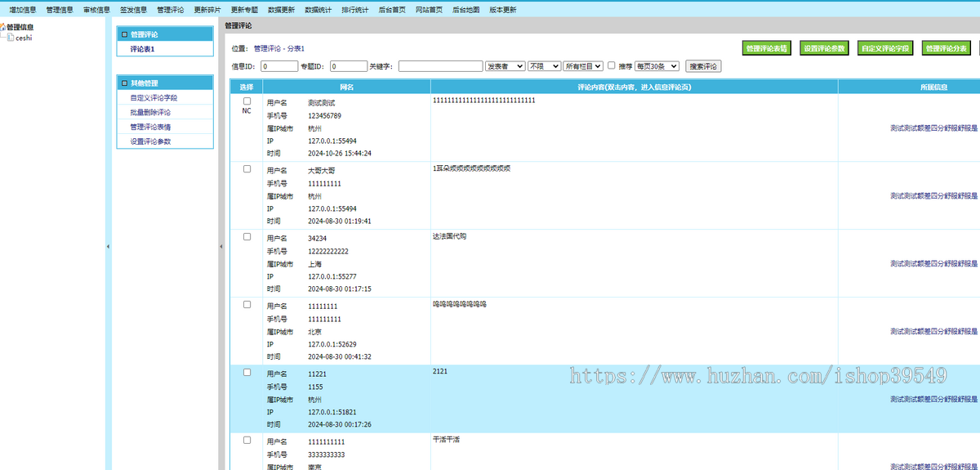
Task: Tick the checkbox for comment by 测试测试
Action: point(247,101)
